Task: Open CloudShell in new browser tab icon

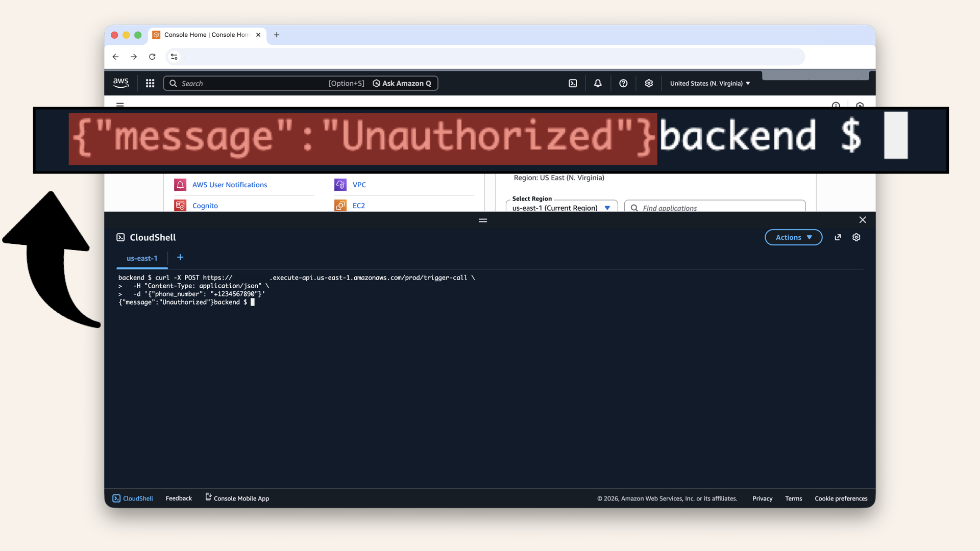Action: [838, 237]
